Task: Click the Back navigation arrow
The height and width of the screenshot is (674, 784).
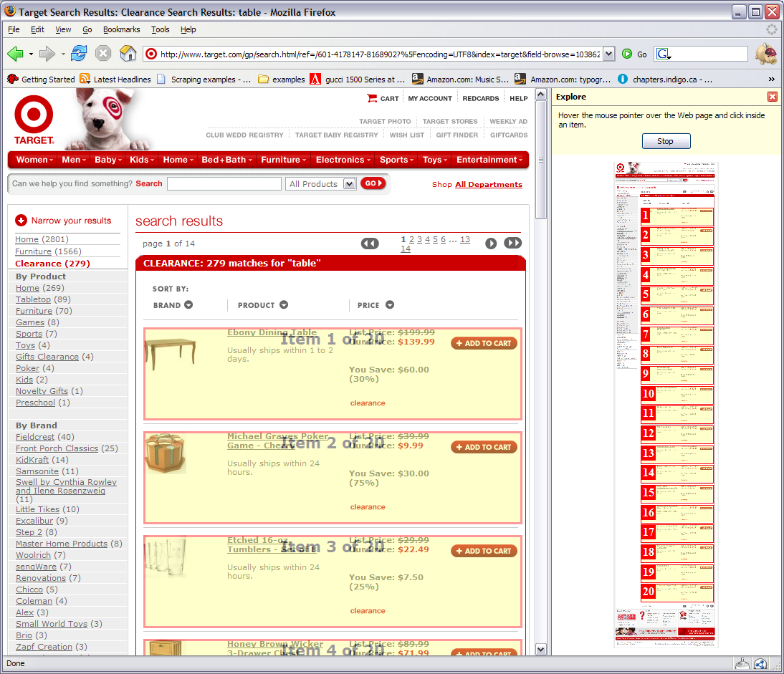Action: (16, 54)
